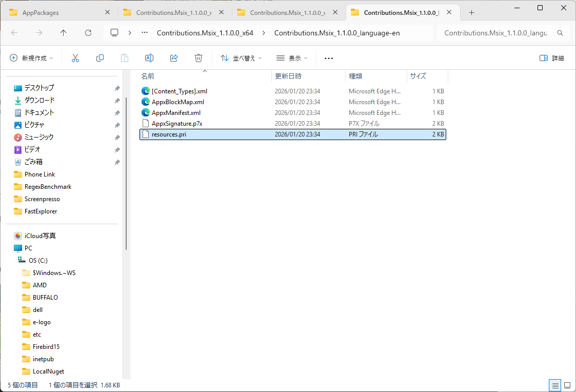
Task: Click the PC monitor icon in address bar
Action: point(114,33)
